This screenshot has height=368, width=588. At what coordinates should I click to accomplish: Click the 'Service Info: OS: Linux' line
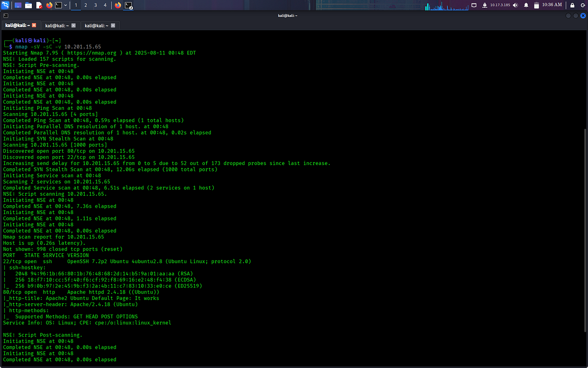coord(87,323)
